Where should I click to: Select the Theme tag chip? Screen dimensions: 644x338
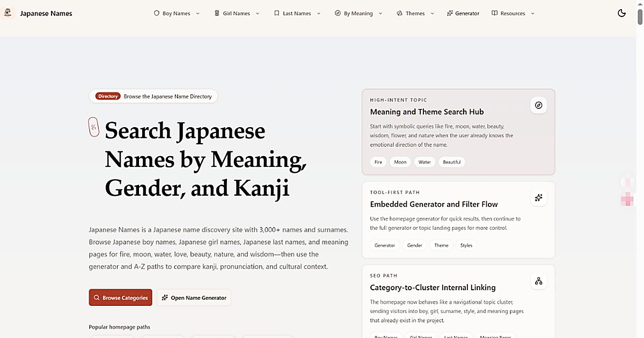[441, 245]
